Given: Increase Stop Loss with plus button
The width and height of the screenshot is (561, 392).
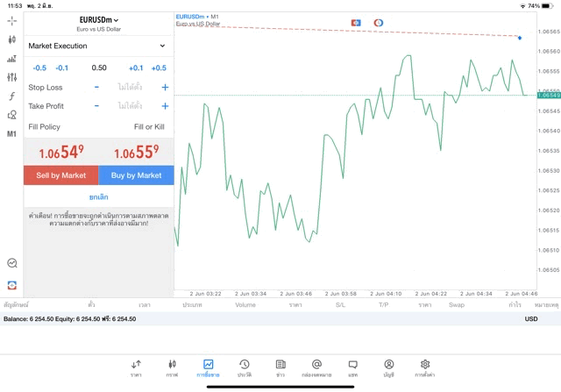Looking at the screenshot, I should pos(165,87).
